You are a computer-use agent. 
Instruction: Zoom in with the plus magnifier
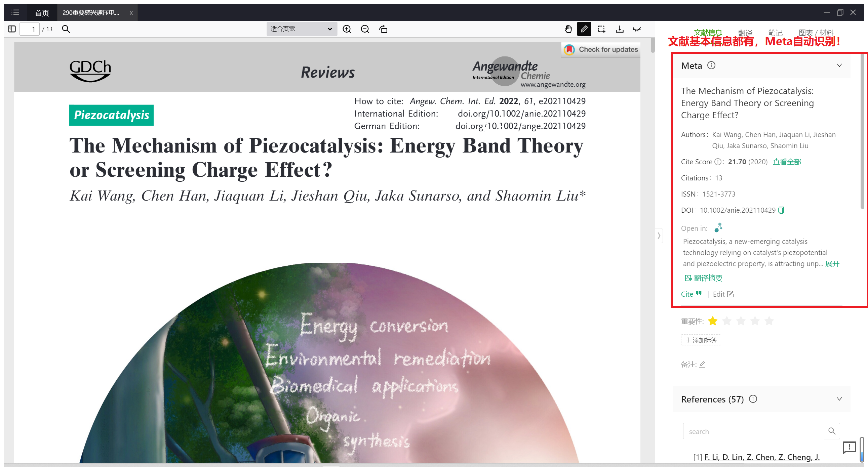pos(347,29)
